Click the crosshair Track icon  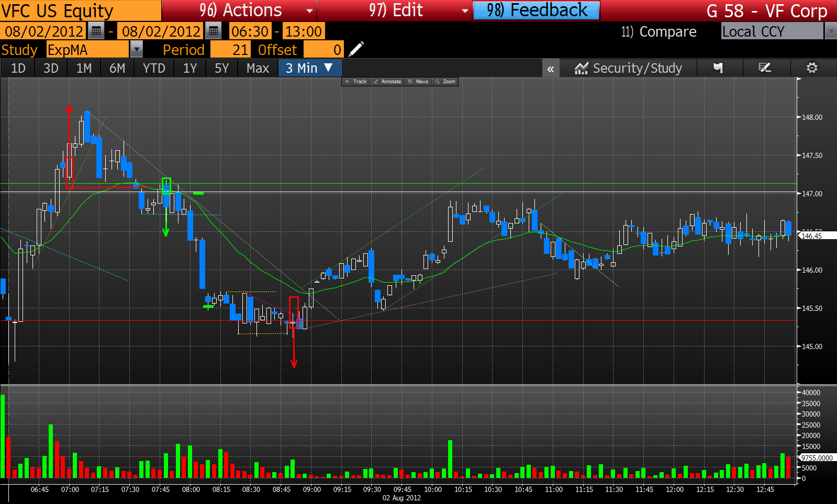[347, 82]
